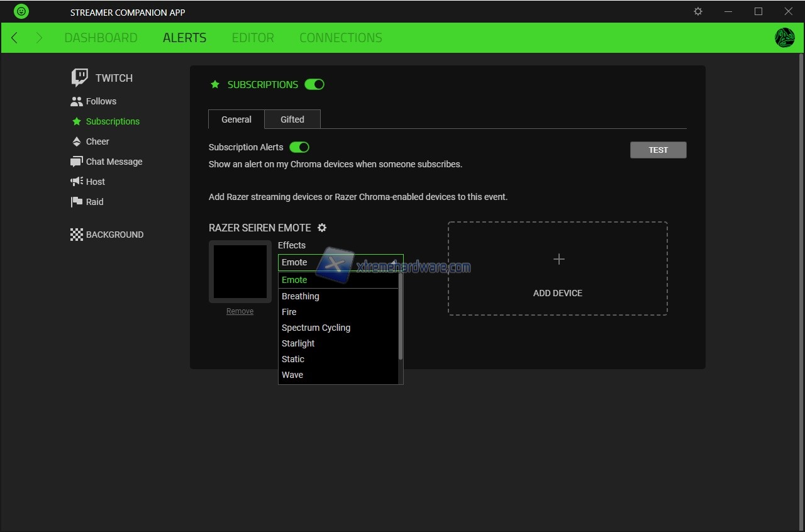Turn off the Subscription Alerts switch
Image resolution: width=805 pixels, height=532 pixels.
[x=299, y=147]
